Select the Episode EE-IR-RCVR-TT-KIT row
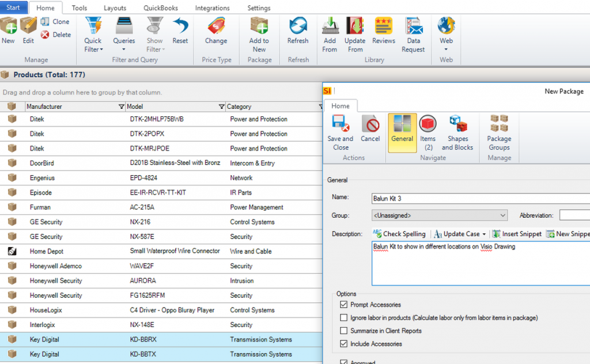This screenshot has height=364, width=590. pos(161,192)
